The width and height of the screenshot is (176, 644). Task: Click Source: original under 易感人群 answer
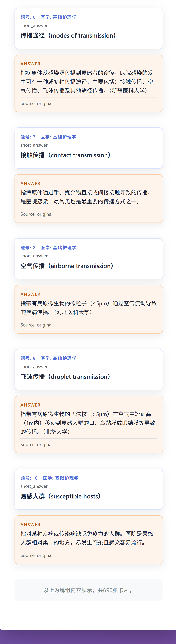pos(36,555)
